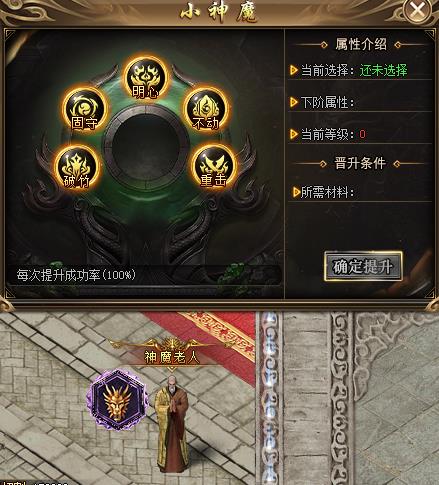Select the 破竹 skill orb

click(x=77, y=168)
